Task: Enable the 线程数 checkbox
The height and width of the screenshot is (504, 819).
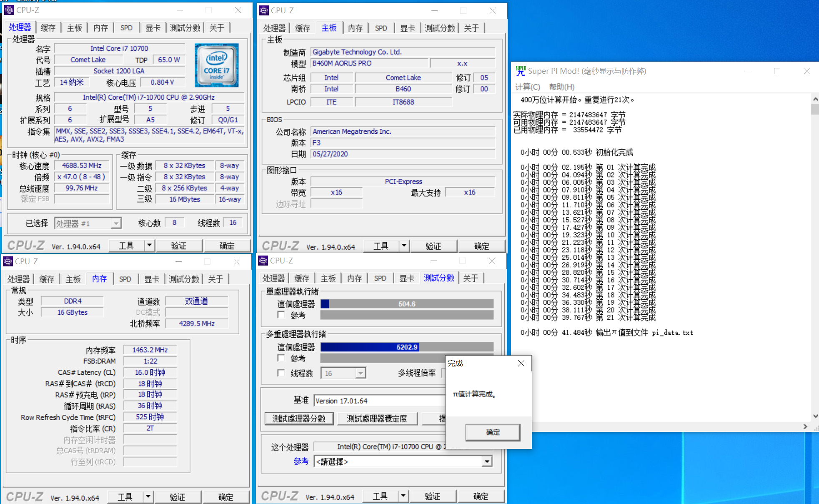Action: [281, 373]
